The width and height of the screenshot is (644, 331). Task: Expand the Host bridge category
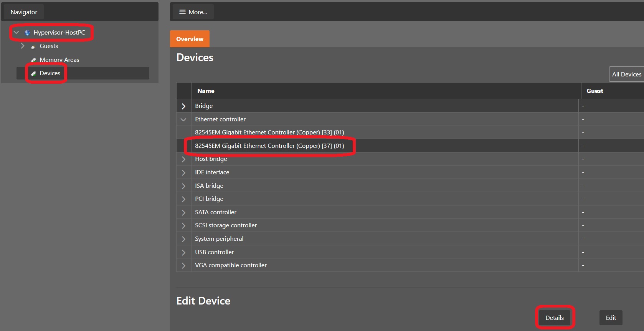click(183, 159)
